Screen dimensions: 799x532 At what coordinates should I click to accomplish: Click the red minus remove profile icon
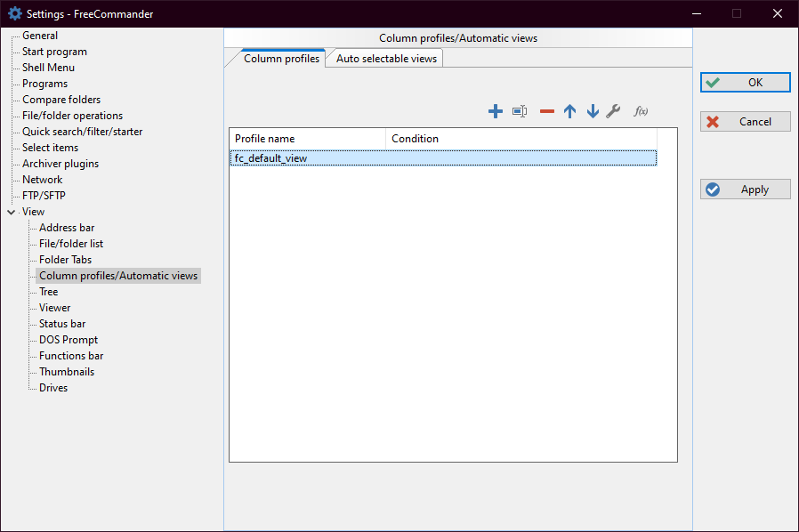[546, 111]
